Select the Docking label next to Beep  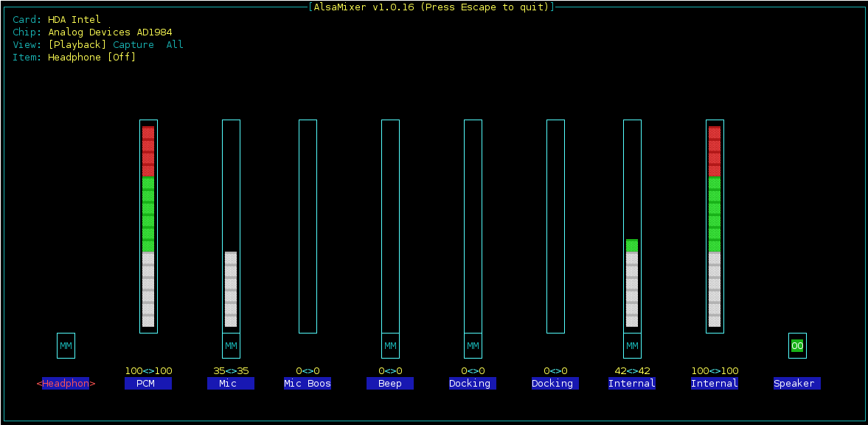tap(473, 384)
